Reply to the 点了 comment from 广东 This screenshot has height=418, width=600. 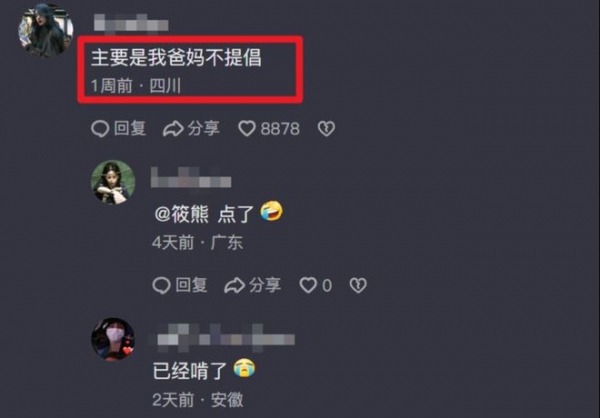(x=180, y=286)
